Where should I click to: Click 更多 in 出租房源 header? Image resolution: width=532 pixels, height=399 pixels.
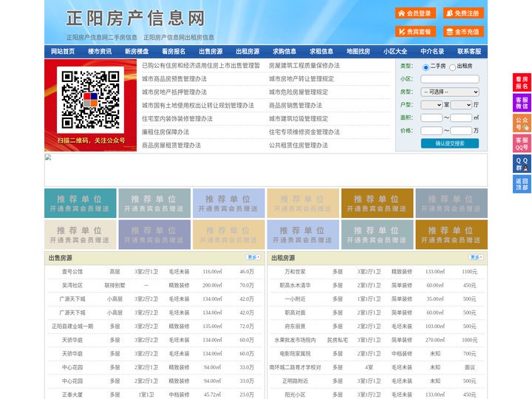click(476, 258)
